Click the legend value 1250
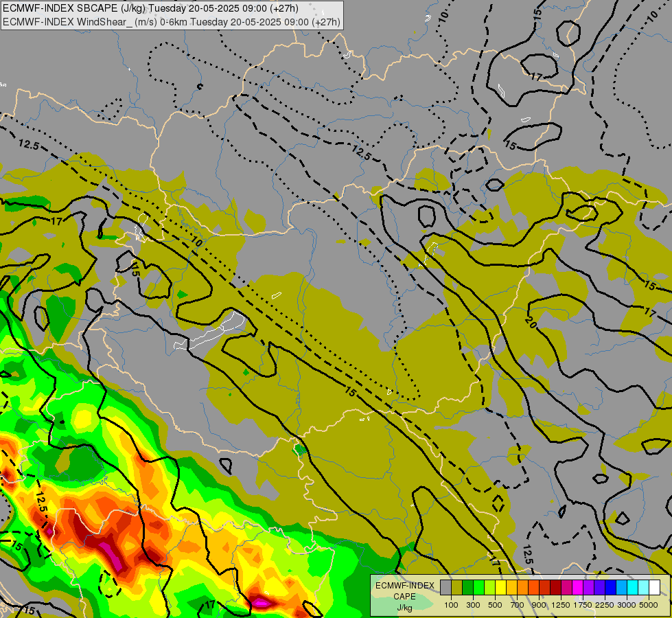The height and width of the screenshot is (618, 672). pos(561,605)
